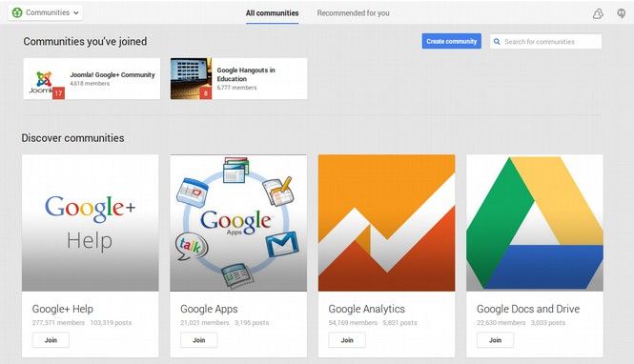
Task: Open the Google Drive logo image
Action: point(535,223)
